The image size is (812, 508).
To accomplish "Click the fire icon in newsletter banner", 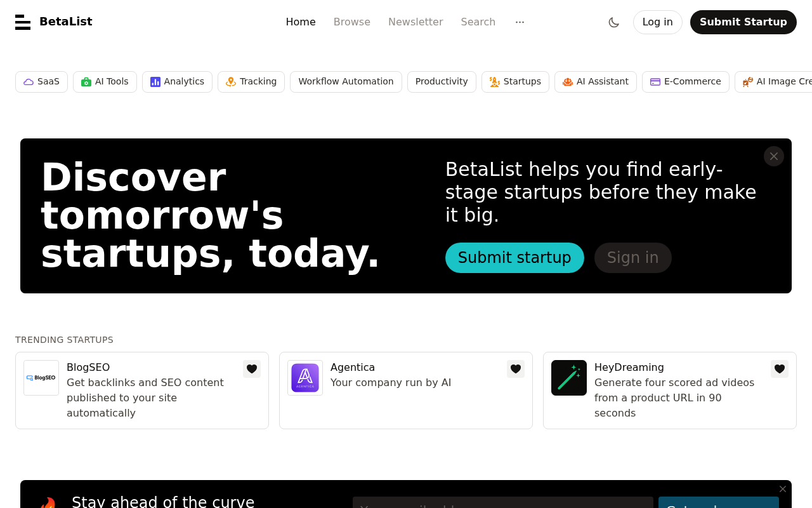I will tap(48, 502).
